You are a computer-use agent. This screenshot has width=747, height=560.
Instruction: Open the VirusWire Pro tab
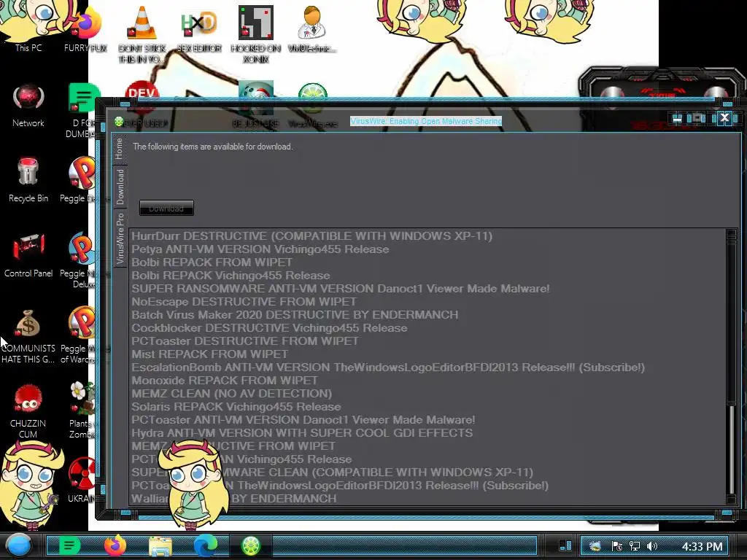tap(120, 238)
